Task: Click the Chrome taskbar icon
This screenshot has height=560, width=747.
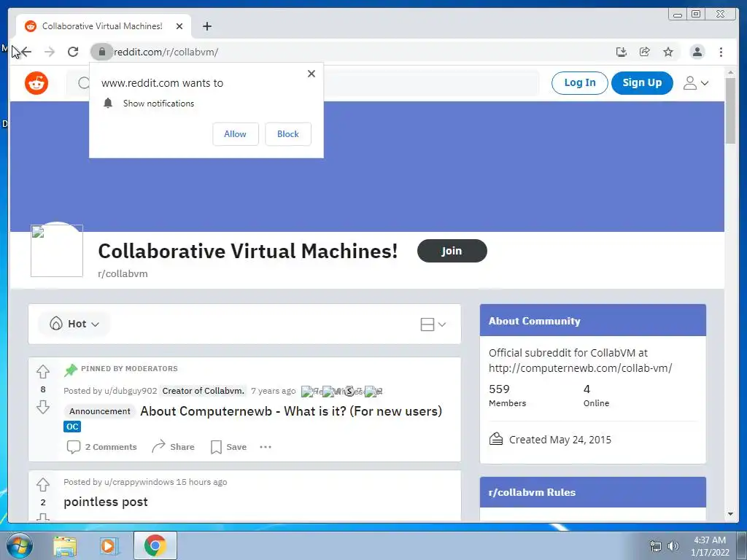Action: pos(155,545)
